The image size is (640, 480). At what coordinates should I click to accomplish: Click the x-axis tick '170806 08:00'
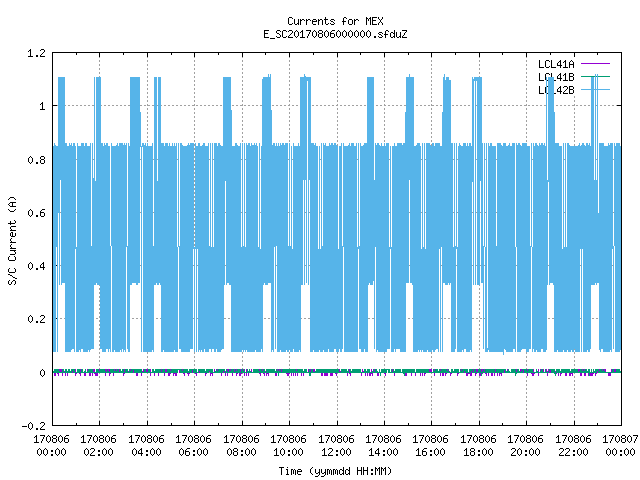pos(241,446)
